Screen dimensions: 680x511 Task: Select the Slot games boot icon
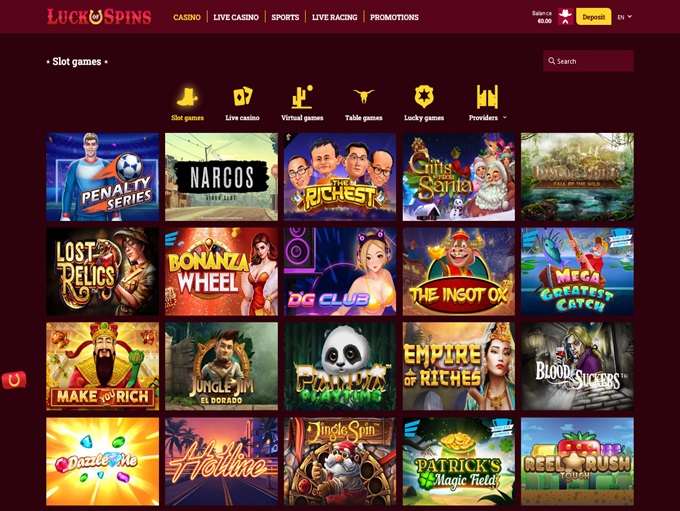click(x=187, y=97)
